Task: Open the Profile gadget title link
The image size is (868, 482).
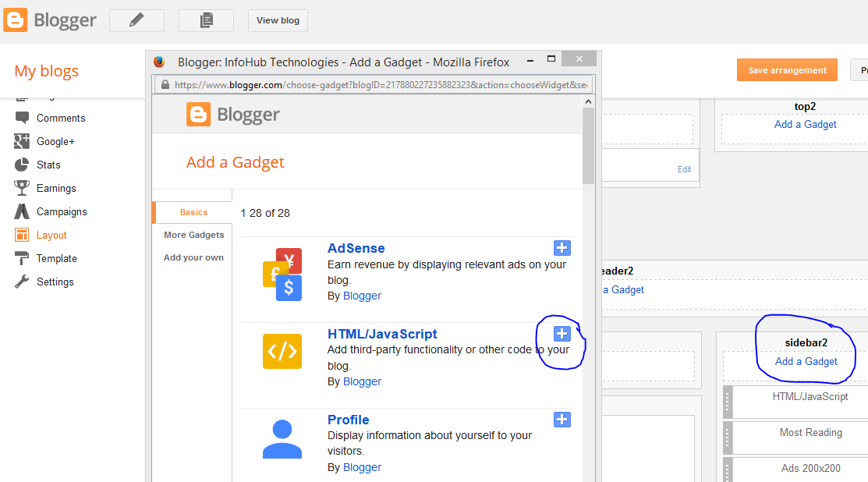Action: (348, 420)
